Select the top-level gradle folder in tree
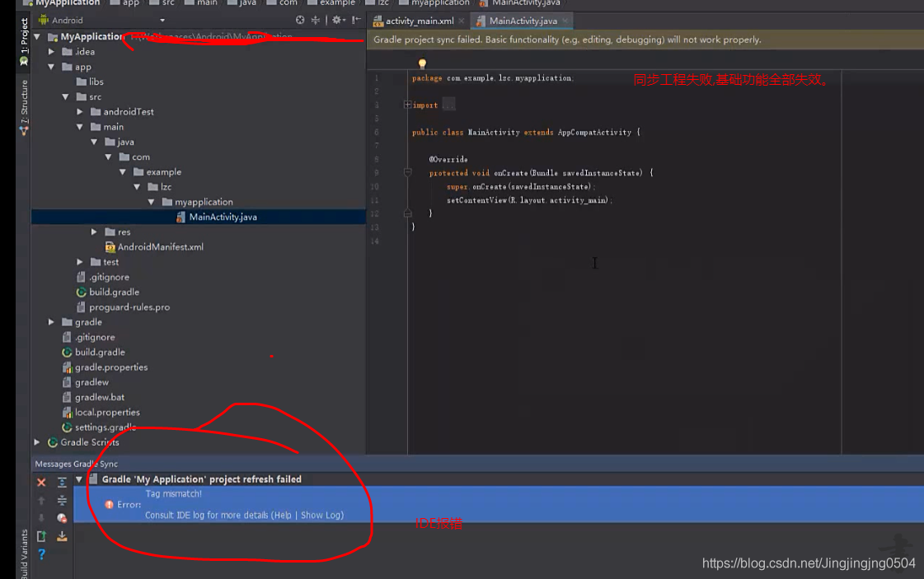 (x=88, y=322)
